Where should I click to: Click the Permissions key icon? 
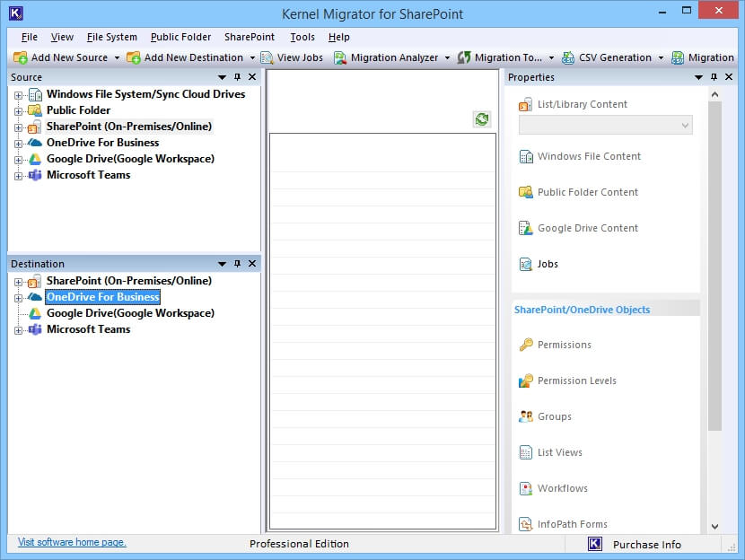click(525, 345)
